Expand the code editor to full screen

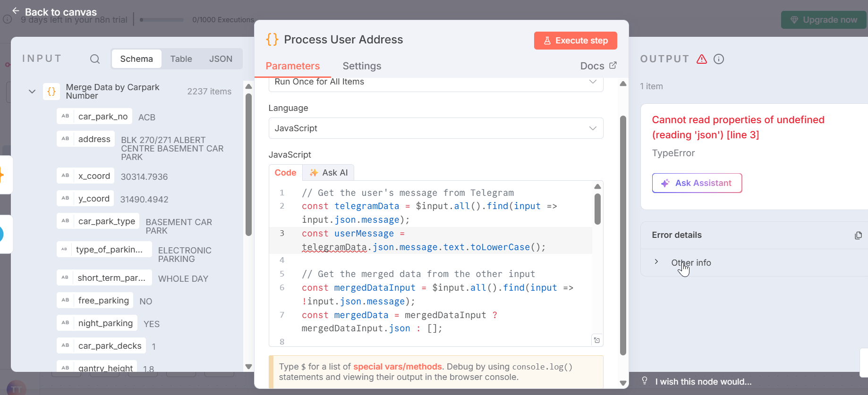(597, 340)
